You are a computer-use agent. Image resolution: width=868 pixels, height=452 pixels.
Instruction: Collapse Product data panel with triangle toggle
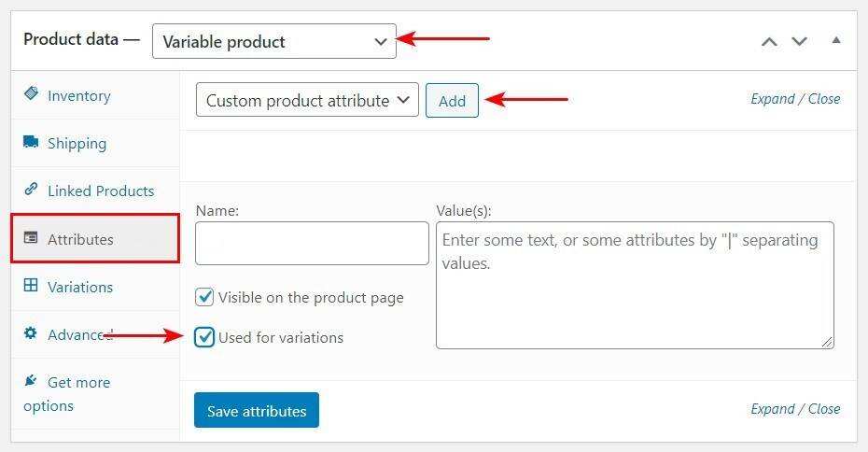836,40
